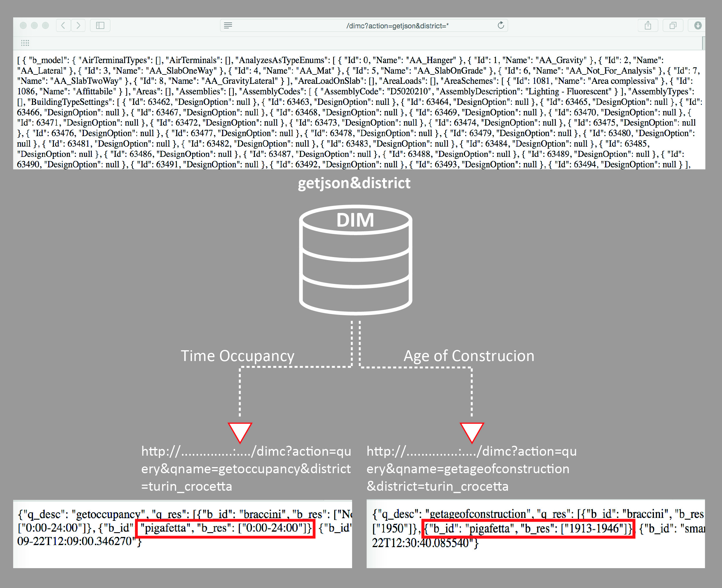Click the getoccupancy query URL text
Screen dimensions: 722x588
pyautogui.click(x=246, y=469)
